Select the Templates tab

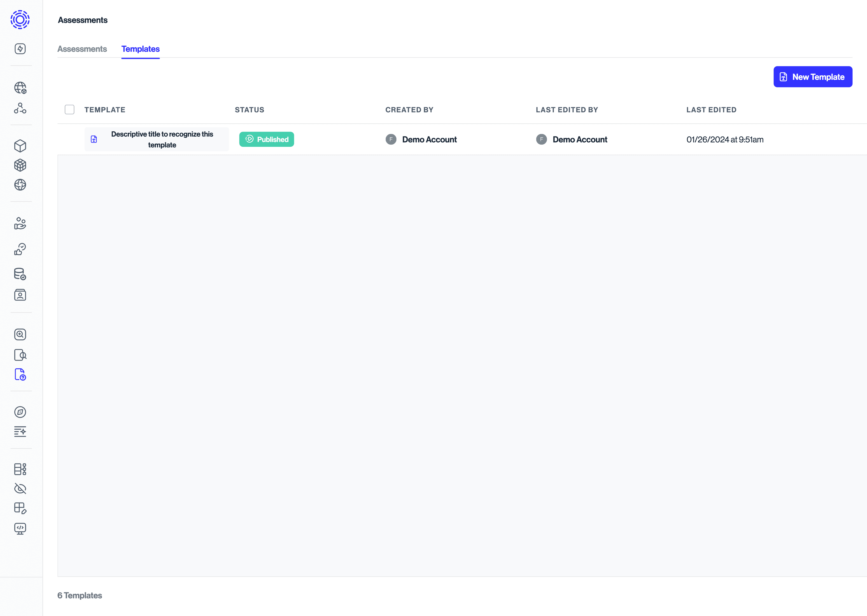[x=140, y=49]
